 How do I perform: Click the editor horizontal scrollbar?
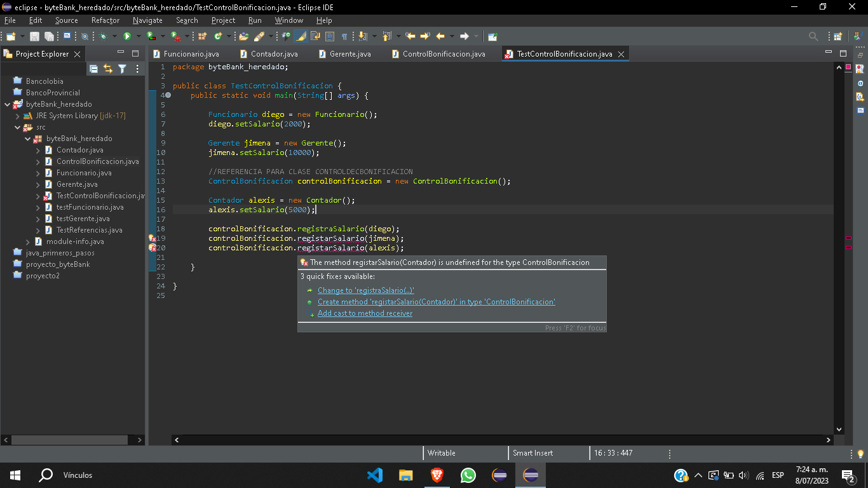(503, 440)
